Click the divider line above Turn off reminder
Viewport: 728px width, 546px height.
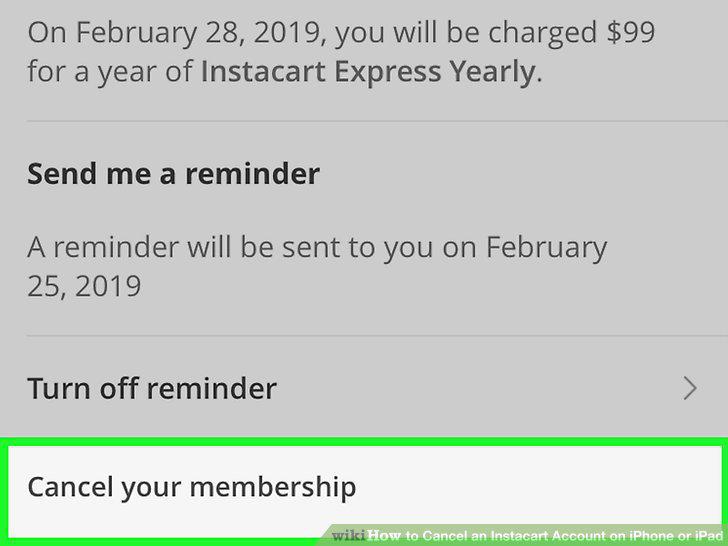(377, 336)
